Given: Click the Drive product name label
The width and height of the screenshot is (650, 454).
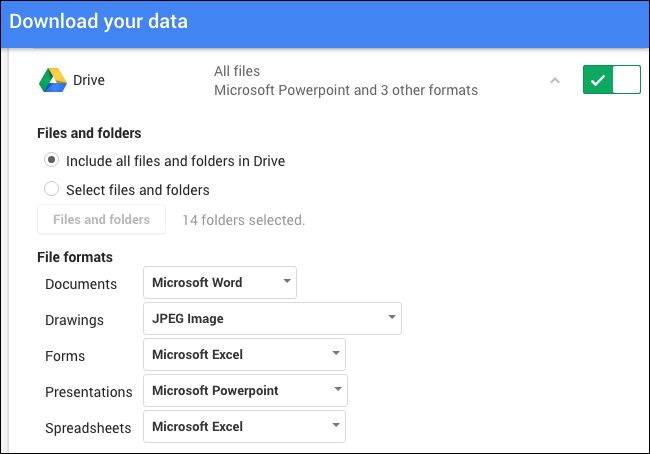Looking at the screenshot, I should (x=89, y=80).
